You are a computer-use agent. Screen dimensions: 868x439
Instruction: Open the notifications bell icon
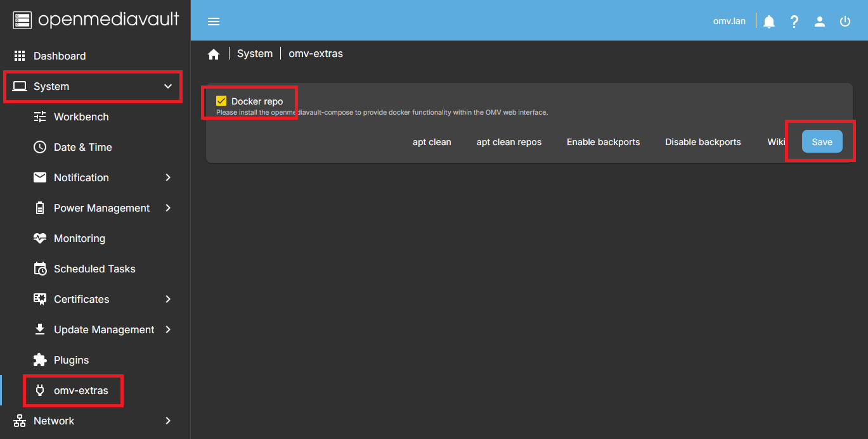coord(769,22)
